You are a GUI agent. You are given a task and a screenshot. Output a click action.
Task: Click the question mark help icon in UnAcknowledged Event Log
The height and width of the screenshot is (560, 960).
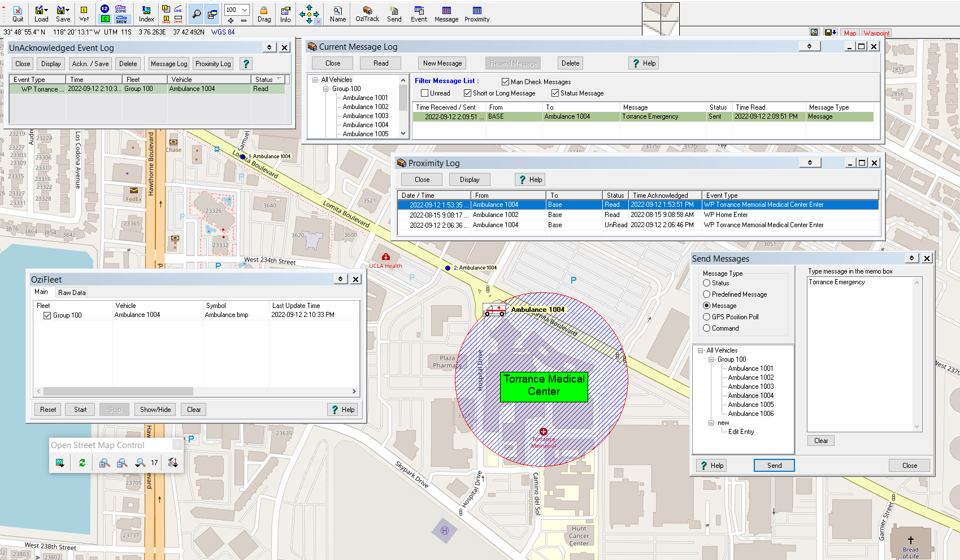246,64
